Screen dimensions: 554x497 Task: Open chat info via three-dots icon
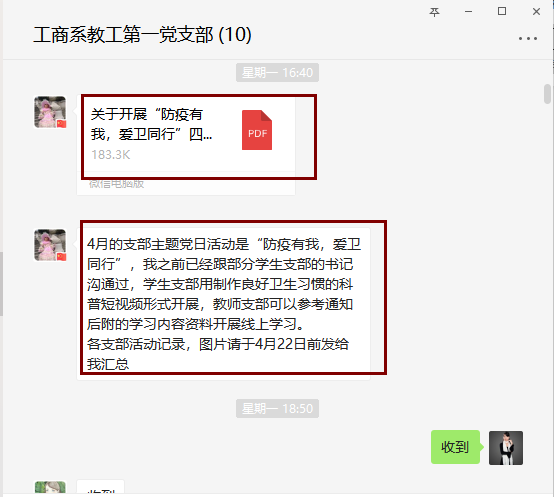coord(528,38)
